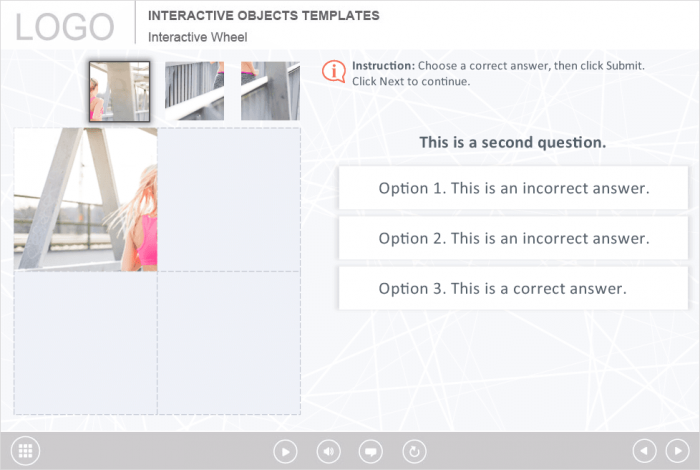Click the empty top-right puzzle cell
Screen dimensions: 700x470
229,199
